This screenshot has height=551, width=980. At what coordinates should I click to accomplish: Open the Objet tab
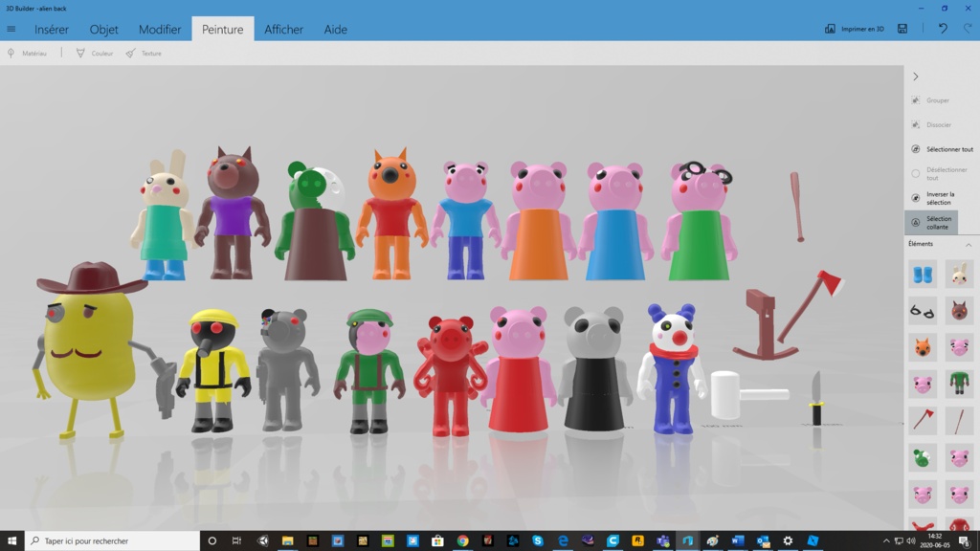pos(103,30)
